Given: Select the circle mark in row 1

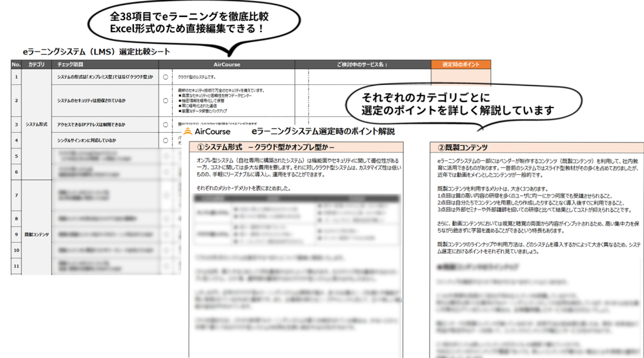Looking at the screenshot, I should click(x=165, y=76).
